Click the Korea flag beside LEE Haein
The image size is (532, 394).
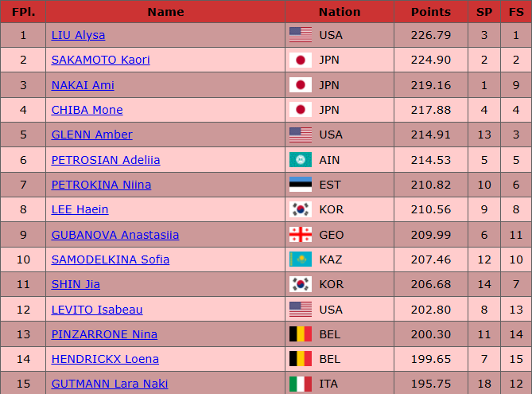301,209
